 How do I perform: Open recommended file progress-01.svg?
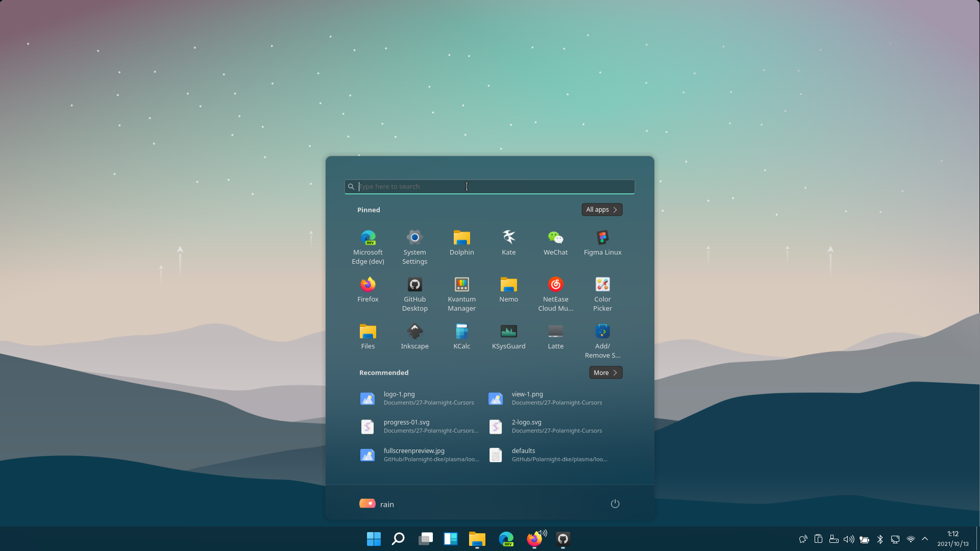click(419, 426)
